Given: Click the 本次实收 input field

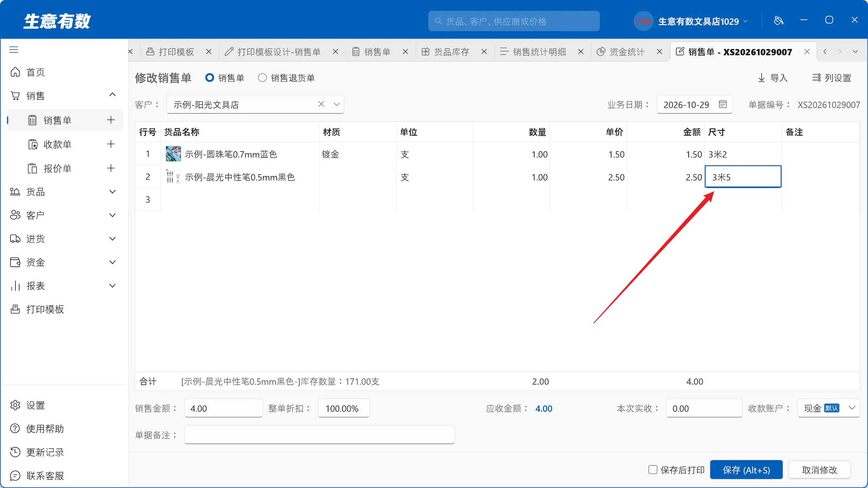Looking at the screenshot, I should (704, 408).
